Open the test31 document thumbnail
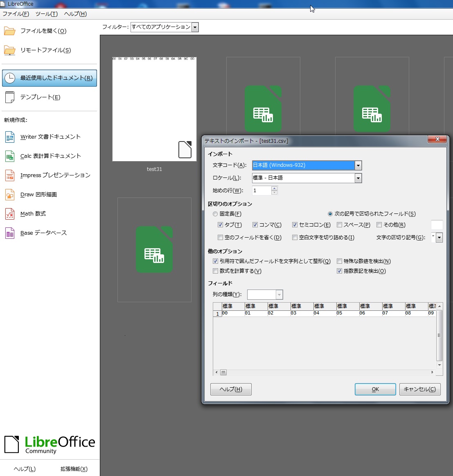Screen dimensions: 453x476 coord(154,109)
